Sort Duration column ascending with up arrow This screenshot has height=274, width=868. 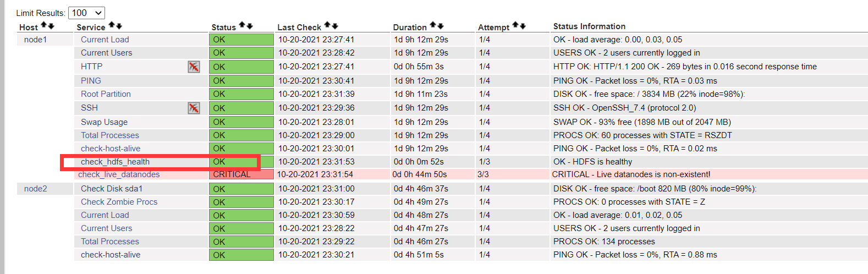tap(433, 26)
